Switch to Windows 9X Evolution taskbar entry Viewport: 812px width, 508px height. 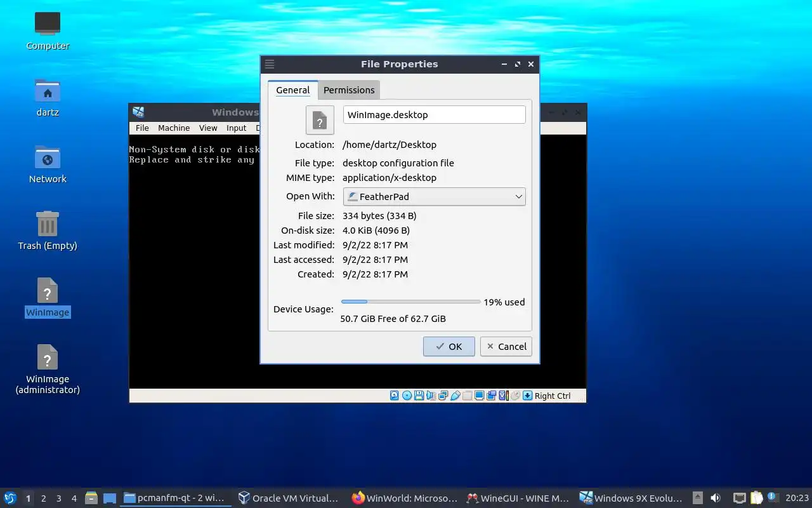[632, 498]
